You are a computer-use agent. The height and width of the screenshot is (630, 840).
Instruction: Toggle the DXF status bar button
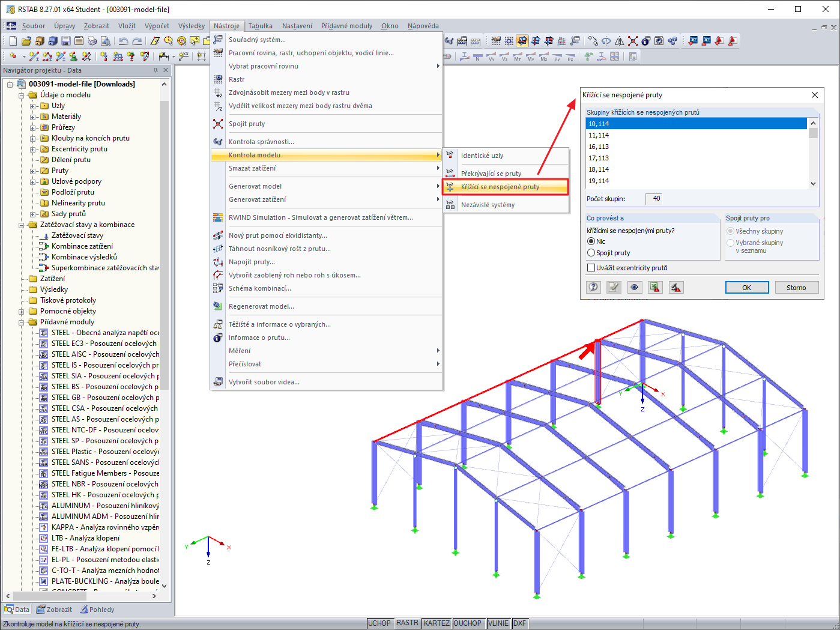519,623
